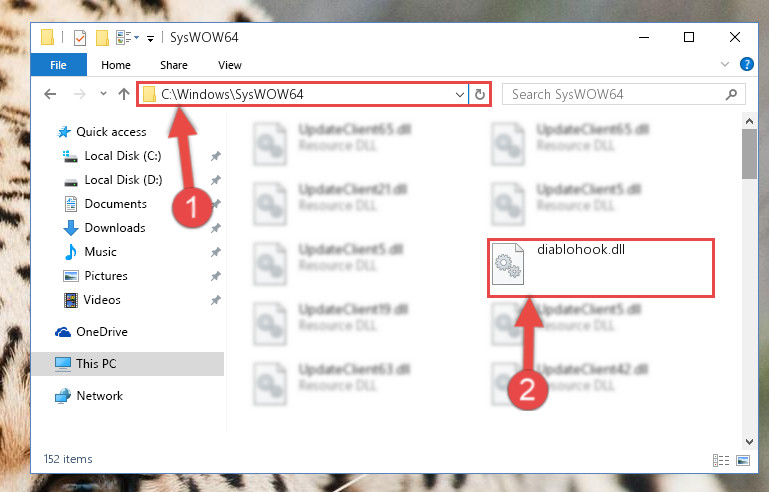The width and height of the screenshot is (769, 492).
Task: Refresh the SysWOW64 folder view
Action: (480, 94)
